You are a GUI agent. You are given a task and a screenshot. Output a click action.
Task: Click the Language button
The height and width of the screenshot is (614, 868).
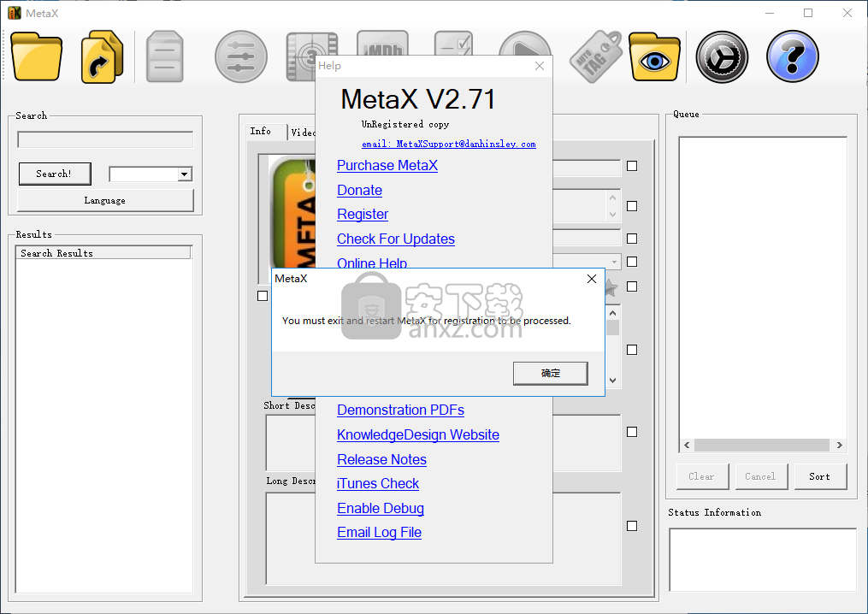pos(105,200)
